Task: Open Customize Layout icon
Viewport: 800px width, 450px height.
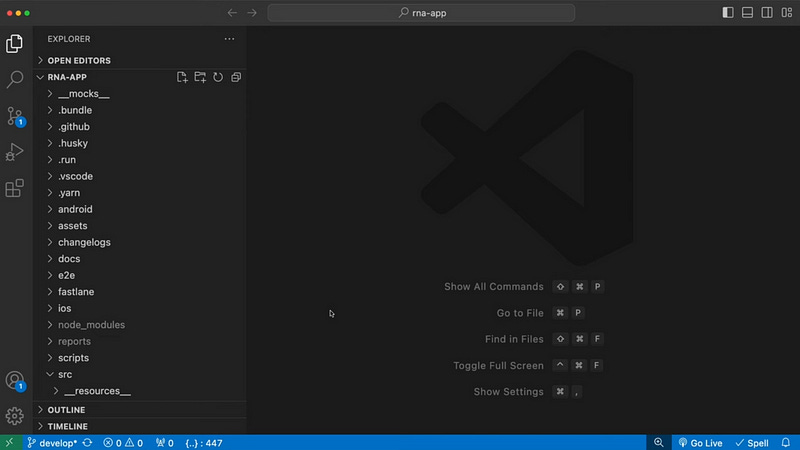Action: [787, 13]
